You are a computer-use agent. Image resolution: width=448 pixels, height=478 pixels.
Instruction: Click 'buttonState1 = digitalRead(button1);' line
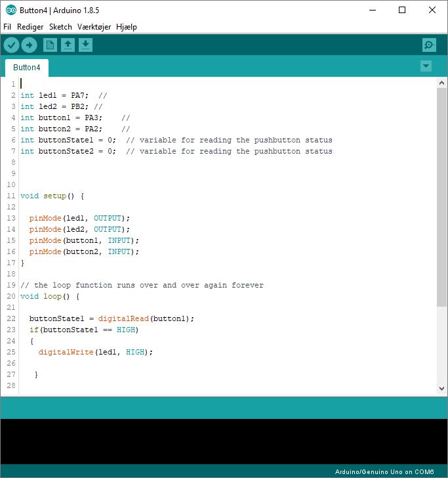(x=112, y=318)
